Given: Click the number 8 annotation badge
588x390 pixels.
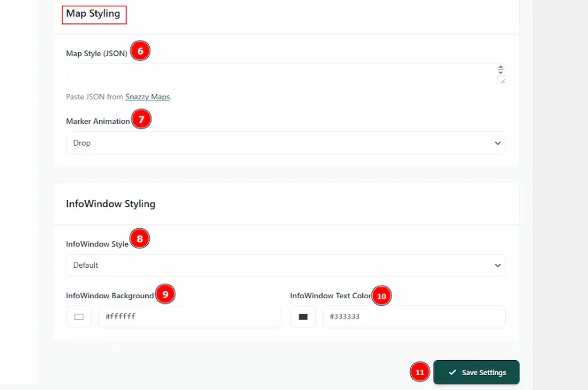Looking at the screenshot, I should pyautogui.click(x=140, y=239).
